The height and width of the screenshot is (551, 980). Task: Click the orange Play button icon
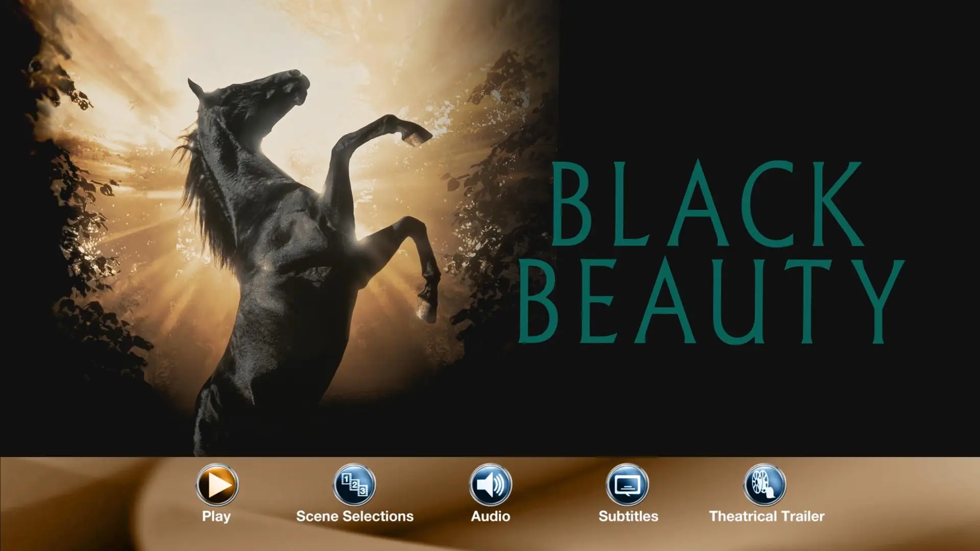(216, 484)
